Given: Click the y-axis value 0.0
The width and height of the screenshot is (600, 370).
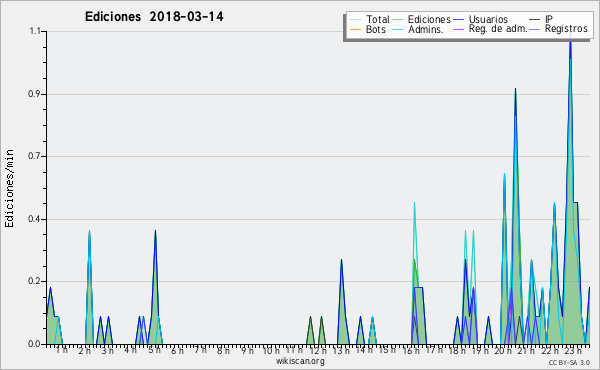Looking at the screenshot, I should pyautogui.click(x=34, y=344).
